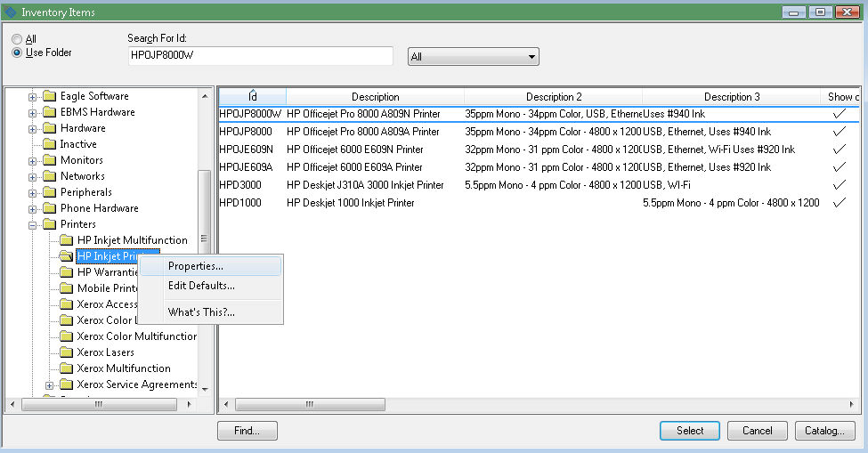Select the Use Folder radio button
Viewport: 868px width, 453px height.
tap(17, 53)
